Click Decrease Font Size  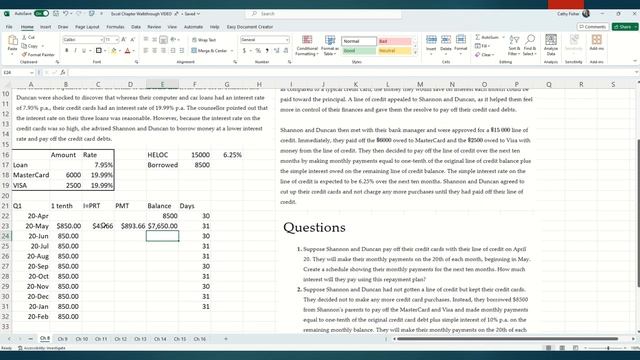tap(133, 40)
